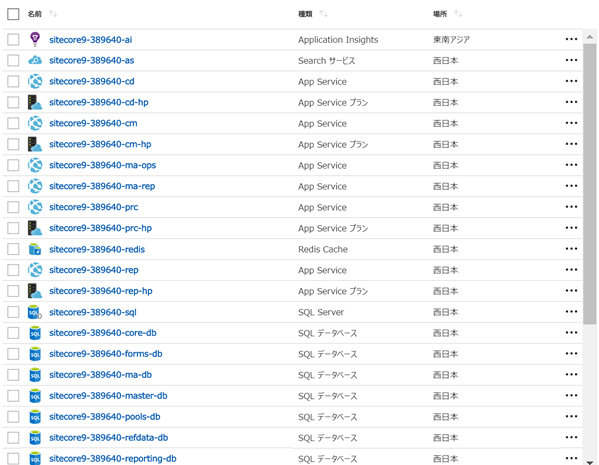Click the Application Insights icon for sitecore9-389640-ai
599x465 pixels.
point(35,39)
